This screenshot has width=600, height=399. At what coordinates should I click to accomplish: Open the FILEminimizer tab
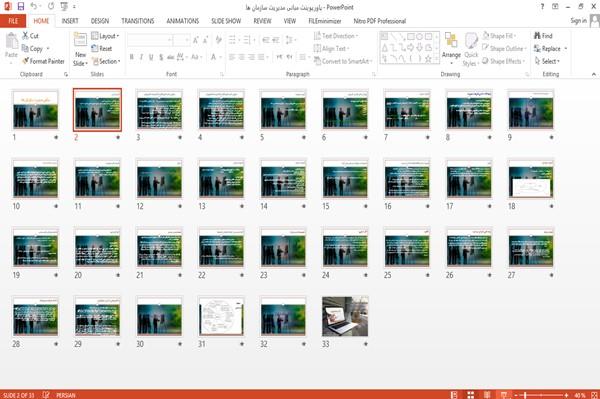point(324,21)
